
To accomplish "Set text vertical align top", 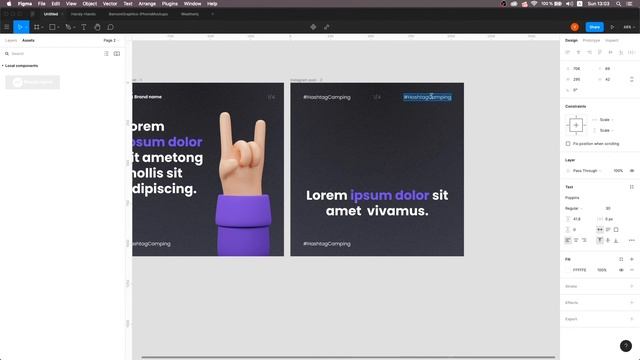I will (600, 240).
